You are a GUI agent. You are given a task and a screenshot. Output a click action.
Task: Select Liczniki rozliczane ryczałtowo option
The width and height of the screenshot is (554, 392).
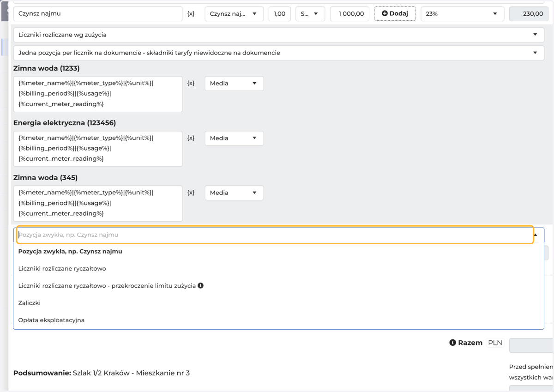click(x=279, y=269)
